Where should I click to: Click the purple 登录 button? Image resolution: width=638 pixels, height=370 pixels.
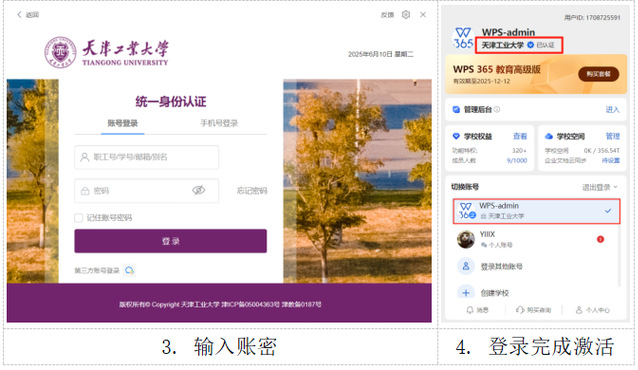(170, 241)
